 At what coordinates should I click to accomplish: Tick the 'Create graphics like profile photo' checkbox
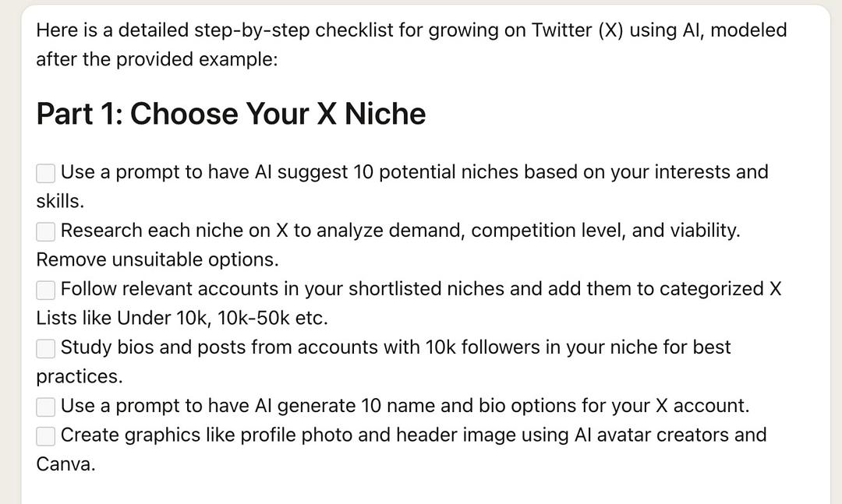pyautogui.click(x=46, y=435)
